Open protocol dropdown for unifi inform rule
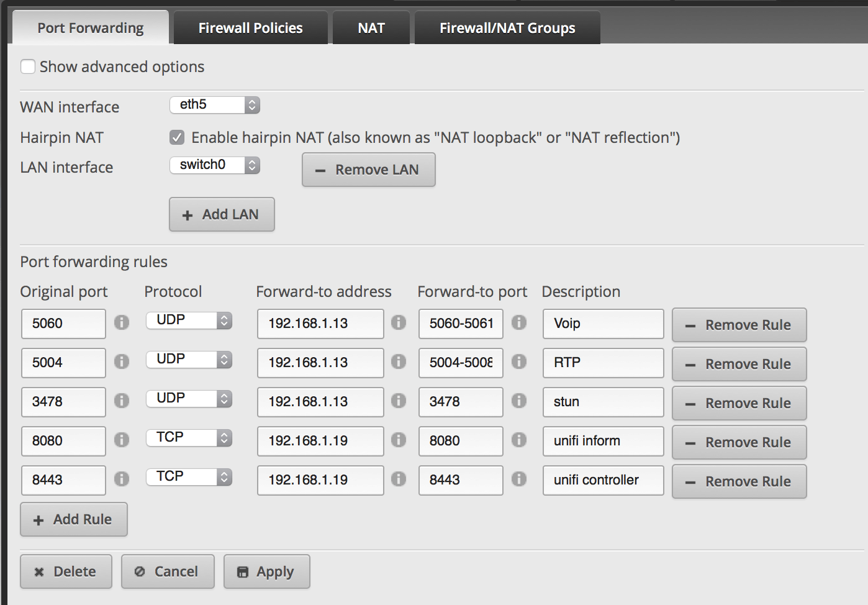The image size is (868, 605). coord(189,438)
